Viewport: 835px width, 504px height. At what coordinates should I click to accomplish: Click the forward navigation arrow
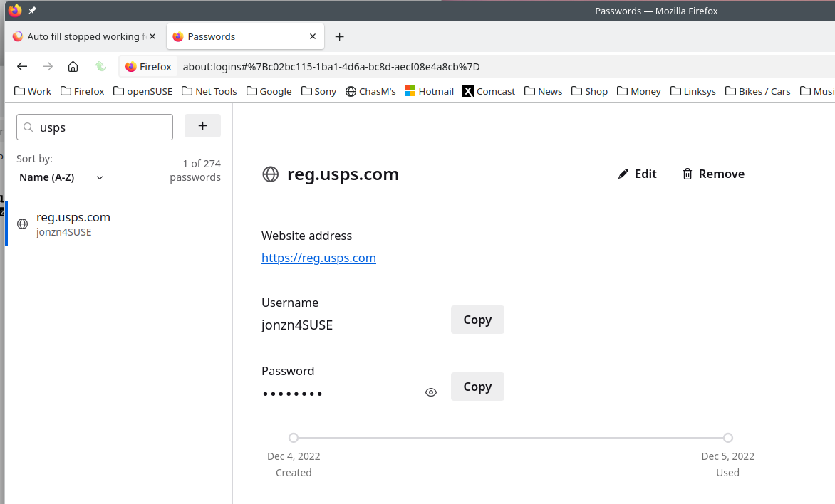(x=48, y=66)
